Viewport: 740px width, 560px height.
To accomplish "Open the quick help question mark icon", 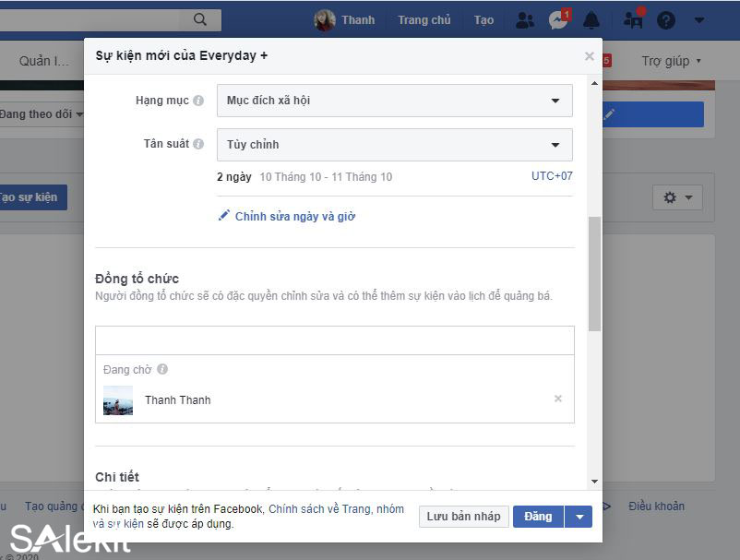I will [x=666, y=18].
